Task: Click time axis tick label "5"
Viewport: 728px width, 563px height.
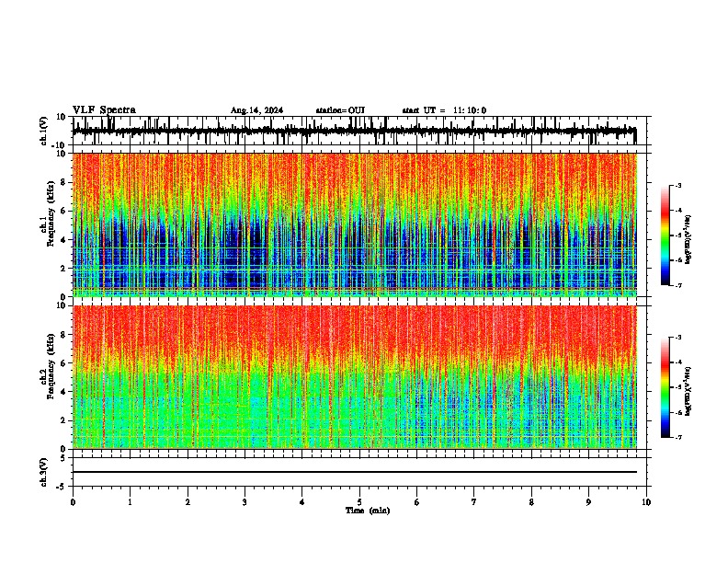Action: [359, 502]
